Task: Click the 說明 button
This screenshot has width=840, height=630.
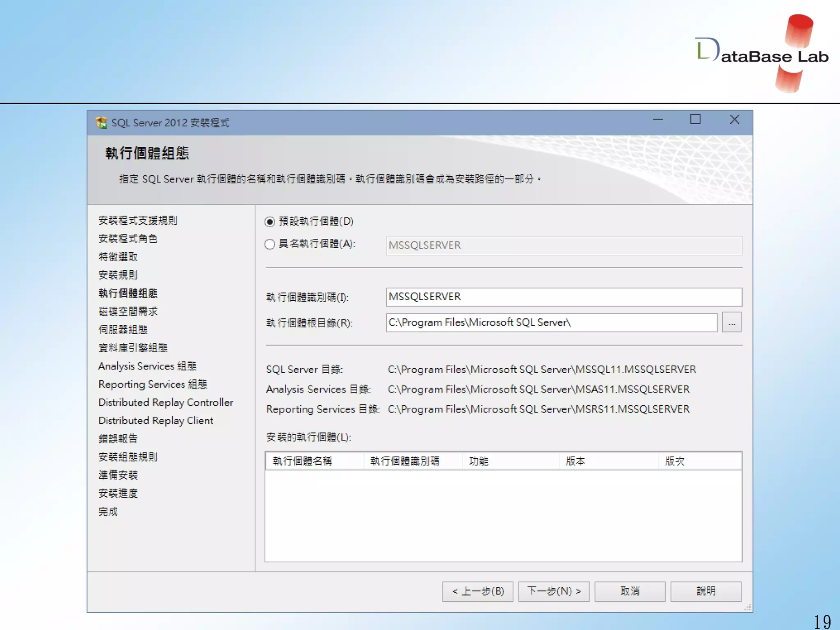Action: (706, 591)
